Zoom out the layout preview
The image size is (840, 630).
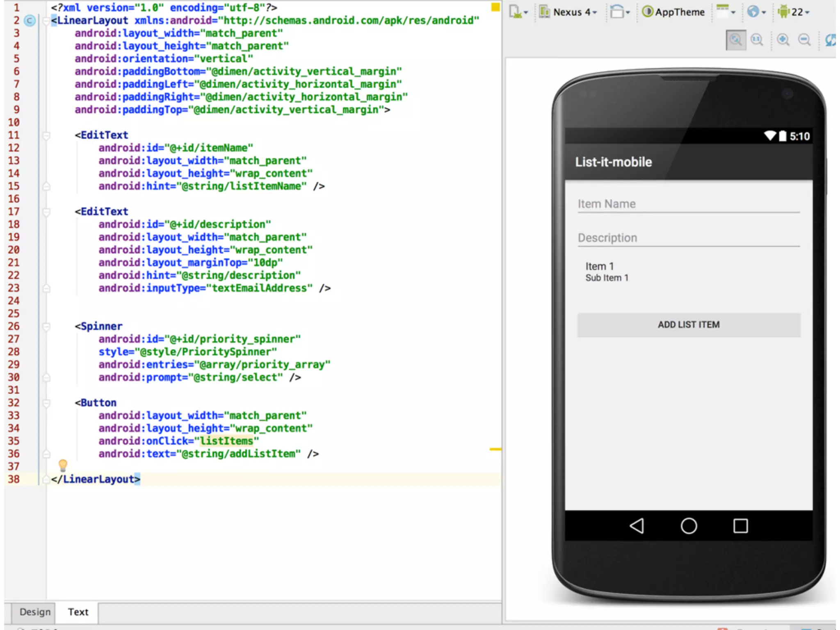(x=804, y=40)
